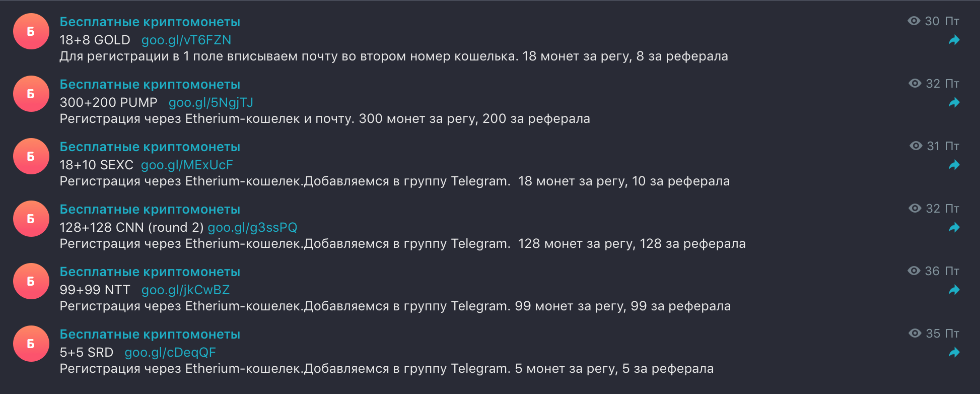Screen dimensions: 980x394
Task: Click the channel name above the SEXC post
Action: click(150, 147)
